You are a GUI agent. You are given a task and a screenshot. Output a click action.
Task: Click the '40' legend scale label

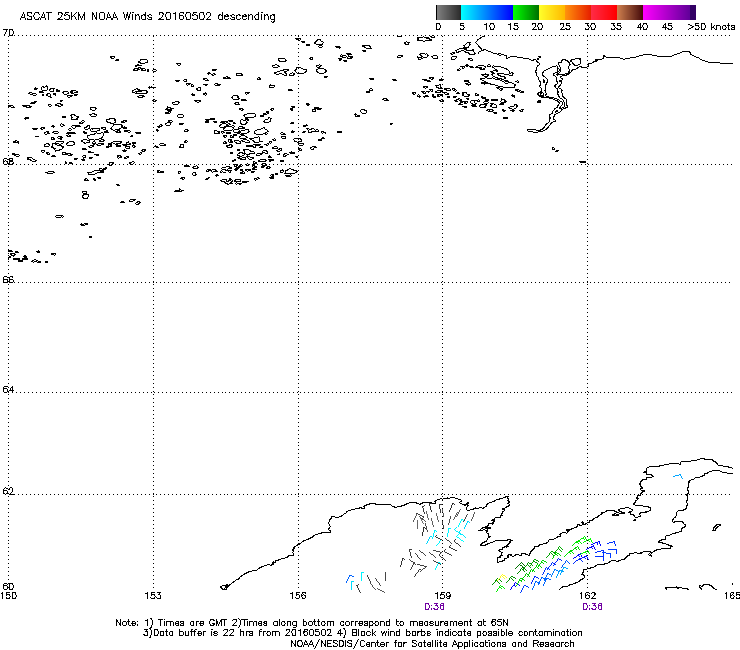[642, 27]
